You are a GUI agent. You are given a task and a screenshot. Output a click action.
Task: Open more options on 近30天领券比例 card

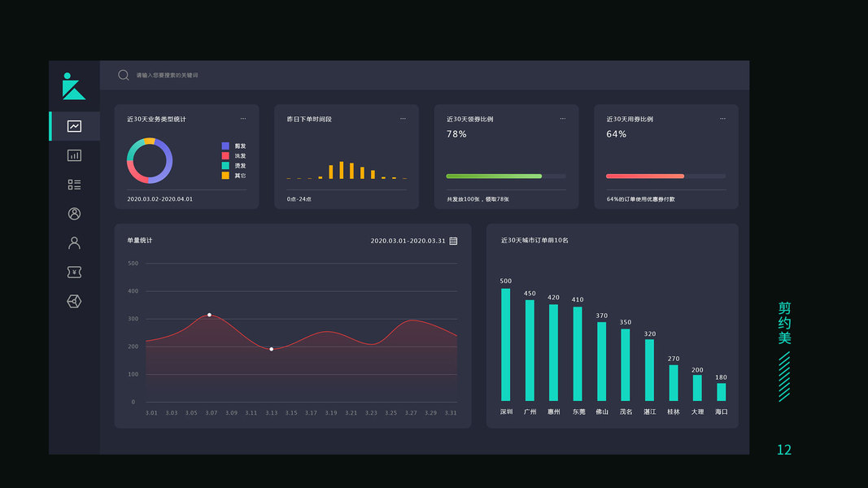pos(562,119)
